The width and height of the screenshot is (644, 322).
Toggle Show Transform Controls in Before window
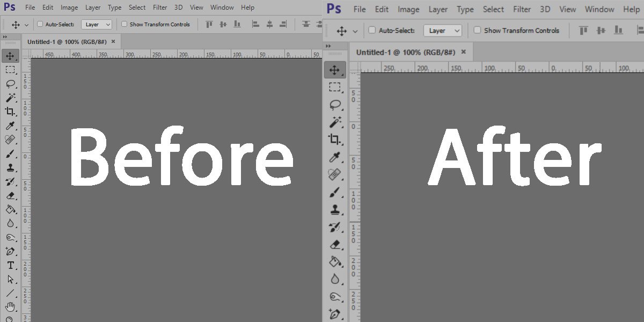(x=125, y=24)
